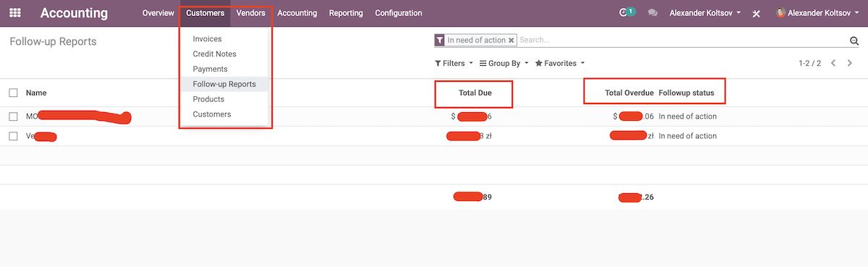Check the second row's checkbox

pyautogui.click(x=14, y=136)
